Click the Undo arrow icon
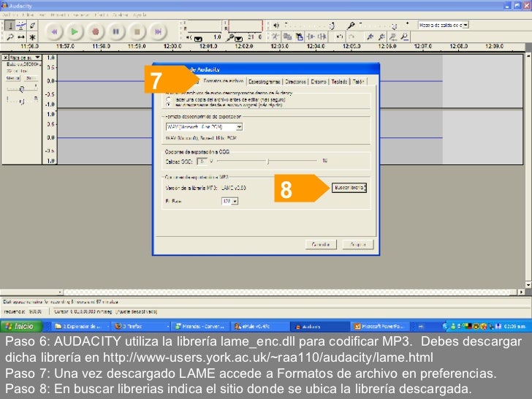The width and height of the screenshot is (532, 399). tap(339, 37)
